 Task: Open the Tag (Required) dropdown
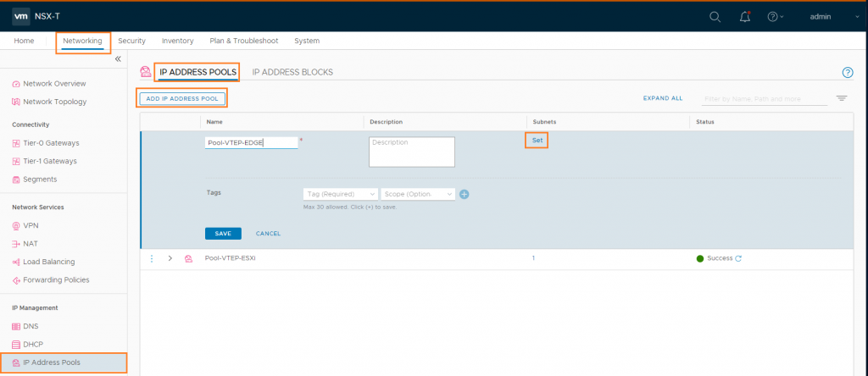[340, 194]
